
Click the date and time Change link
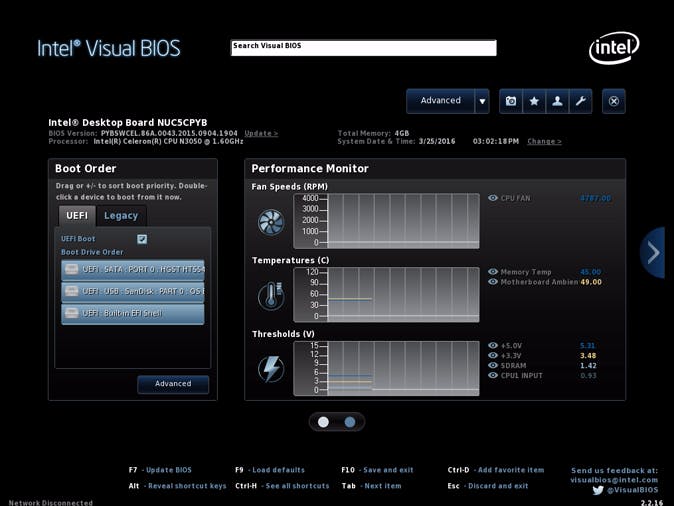tap(544, 141)
